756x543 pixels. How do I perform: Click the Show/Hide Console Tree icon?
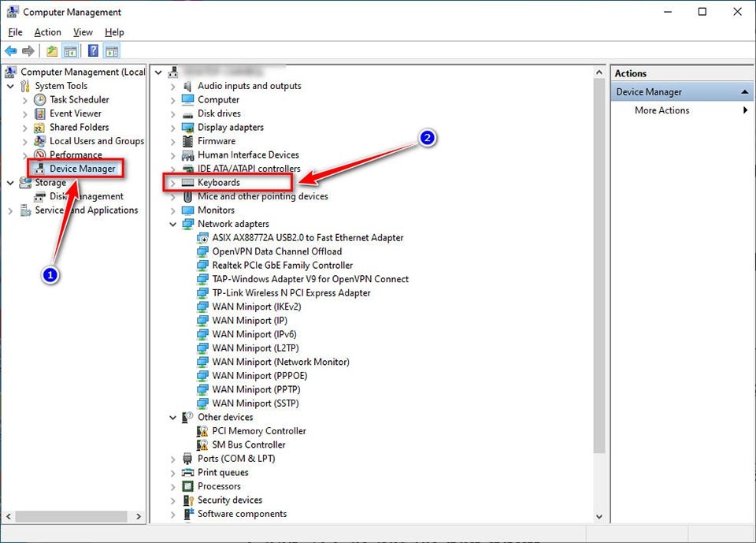[71, 50]
